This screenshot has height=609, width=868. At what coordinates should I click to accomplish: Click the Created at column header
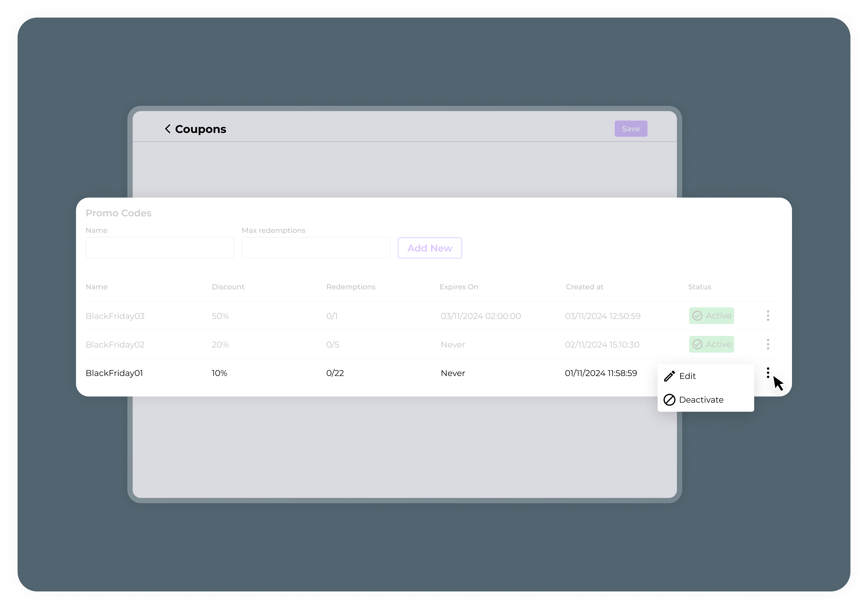(x=584, y=287)
